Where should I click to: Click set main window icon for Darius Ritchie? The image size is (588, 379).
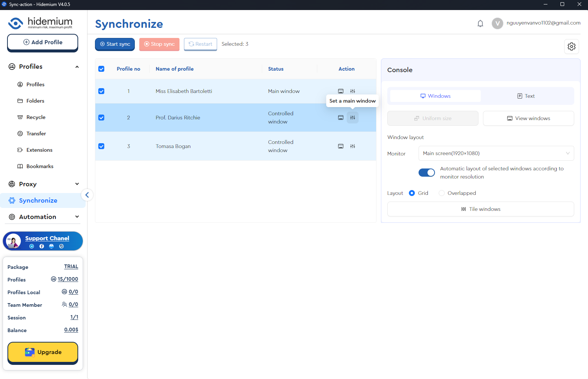tap(352, 118)
